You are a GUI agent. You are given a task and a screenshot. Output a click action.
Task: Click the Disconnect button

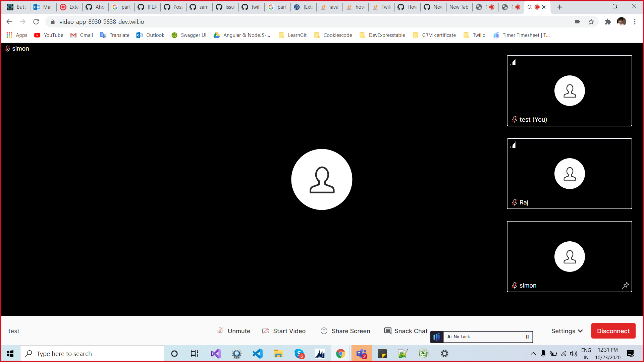[613, 331]
